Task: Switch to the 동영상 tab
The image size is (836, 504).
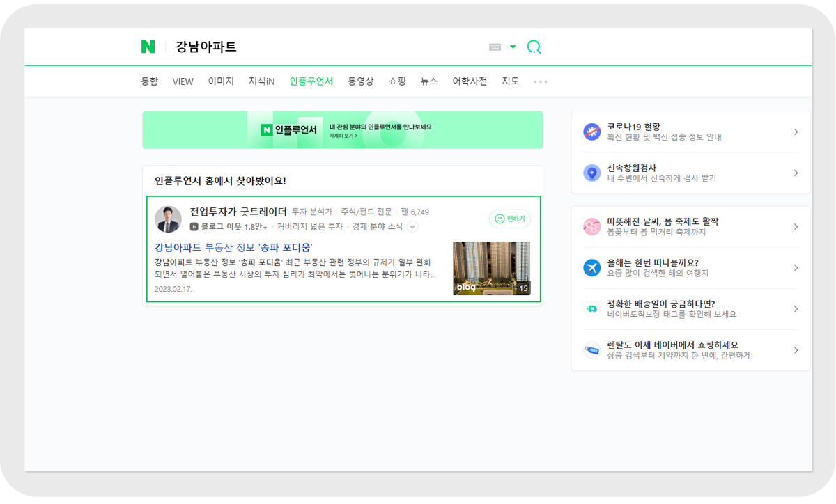Action: (x=361, y=81)
